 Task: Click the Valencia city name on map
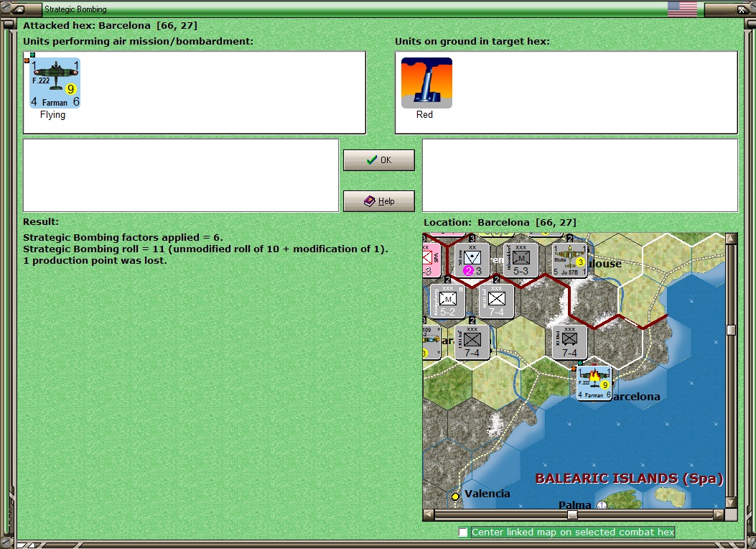[487, 494]
